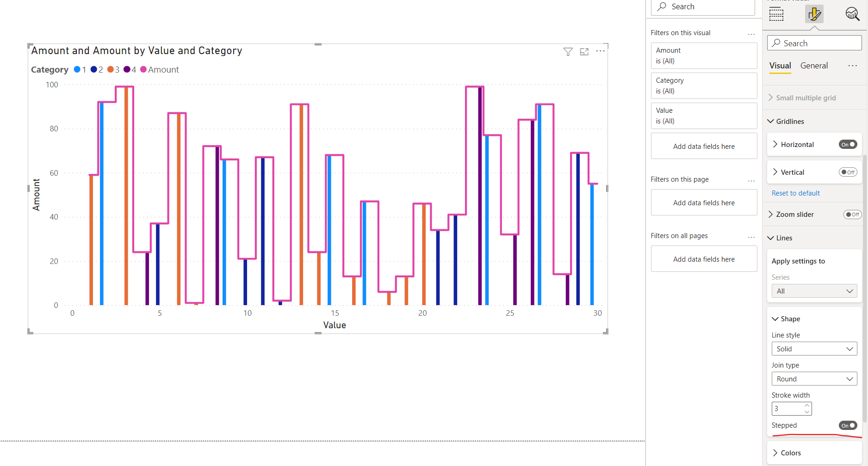Switch to the General tab
Image resolution: width=868 pixels, height=466 pixels.
tap(814, 66)
